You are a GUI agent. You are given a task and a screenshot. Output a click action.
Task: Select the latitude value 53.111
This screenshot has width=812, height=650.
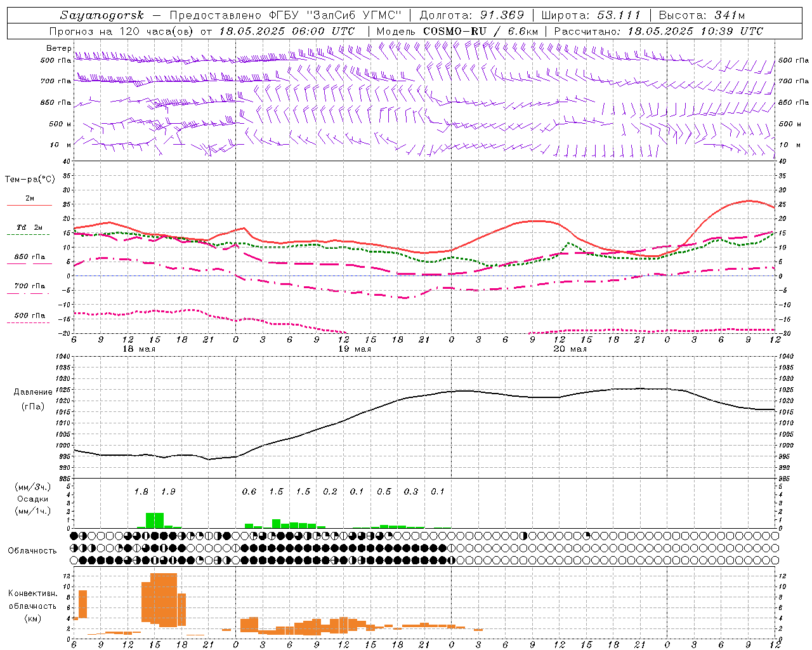click(x=619, y=15)
